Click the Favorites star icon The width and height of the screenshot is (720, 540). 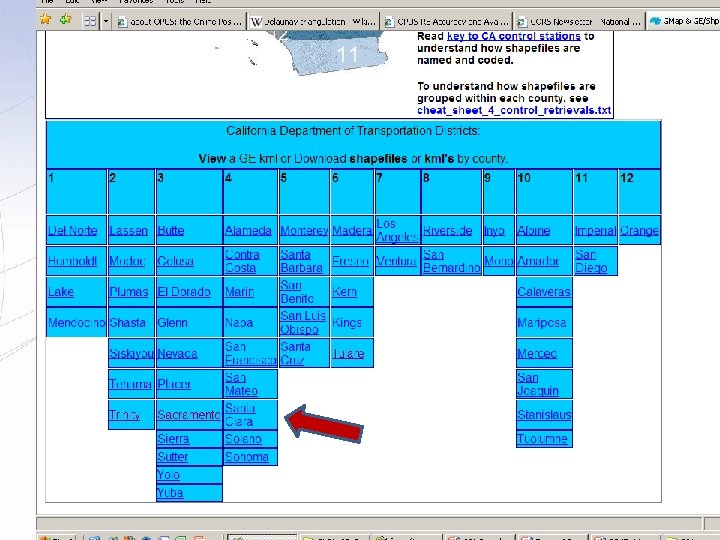tap(45, 19)
